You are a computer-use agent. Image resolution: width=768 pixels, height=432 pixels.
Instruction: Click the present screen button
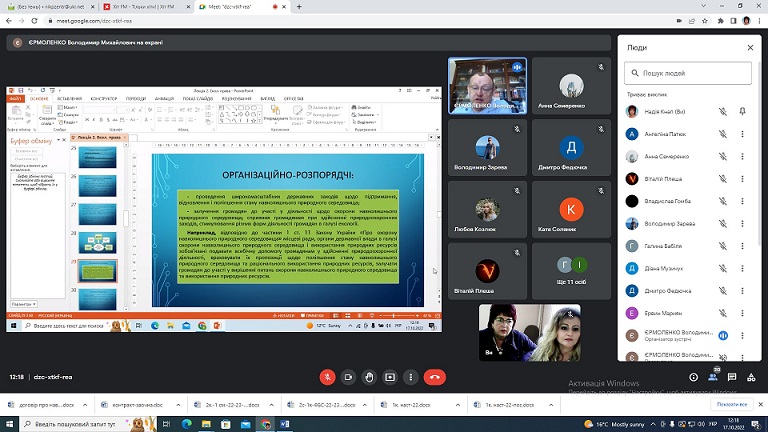coord(390,377)
